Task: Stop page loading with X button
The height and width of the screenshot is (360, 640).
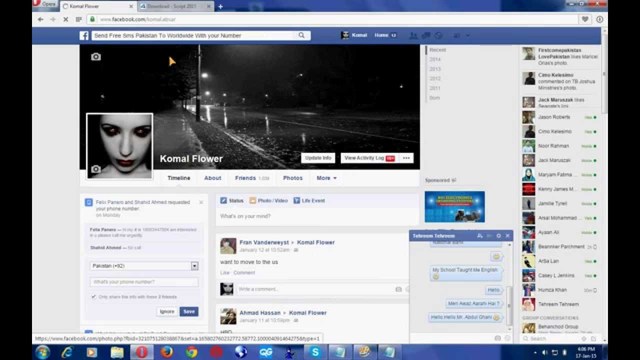Action: pos(65,19)
